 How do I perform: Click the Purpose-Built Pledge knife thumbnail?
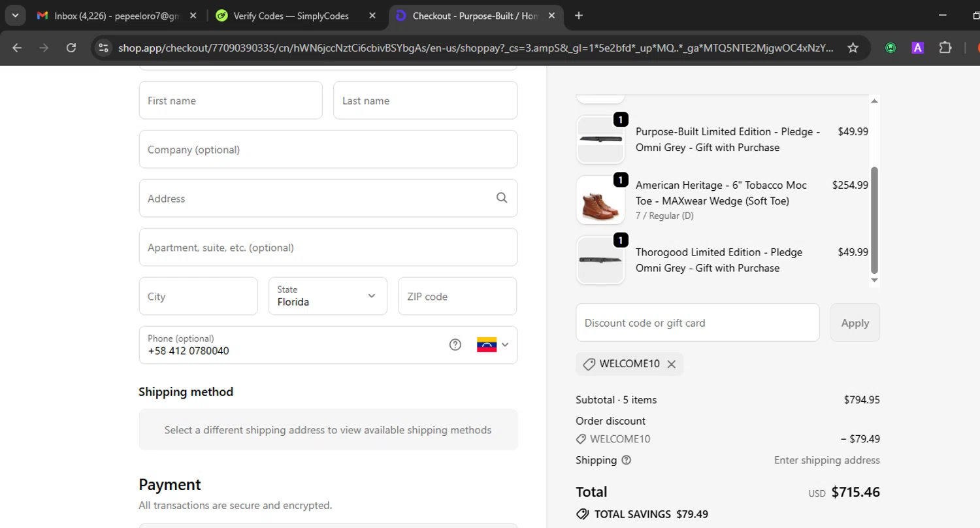click(x=600, y=139)
